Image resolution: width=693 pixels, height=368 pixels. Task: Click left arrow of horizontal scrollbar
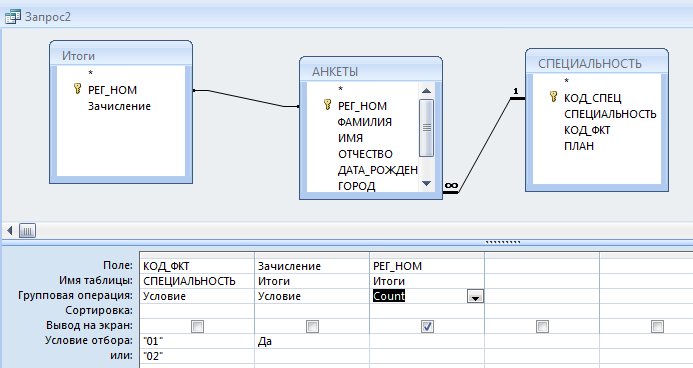point(10,230)
